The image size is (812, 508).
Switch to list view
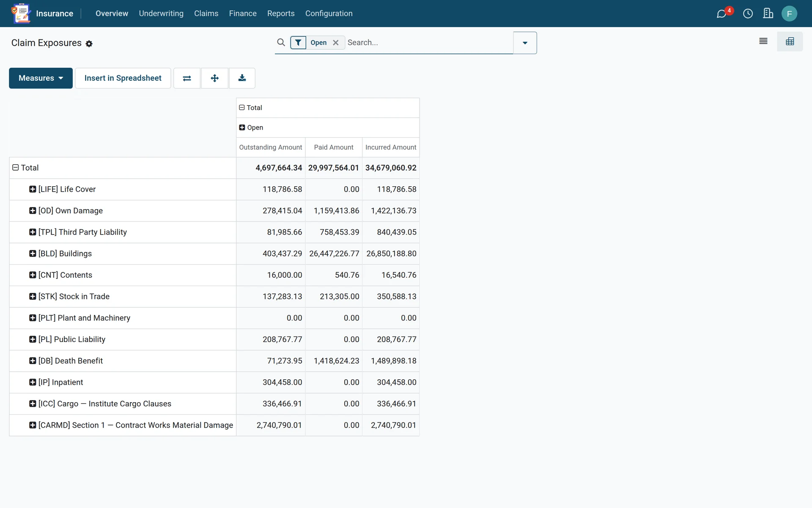[763, 41]
